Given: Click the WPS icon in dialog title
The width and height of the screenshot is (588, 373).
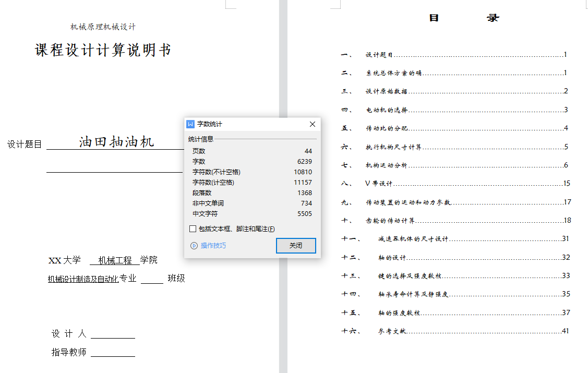Looking at the screenshot, I should tap(190, 124).
